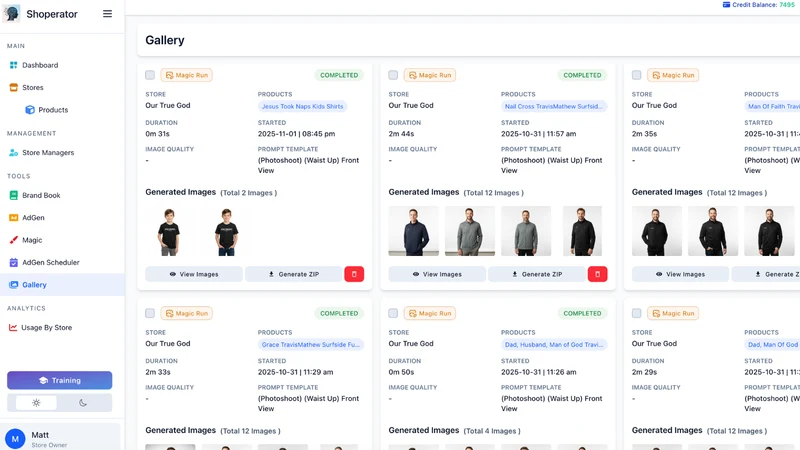Image resolution: width=800 pixels, height=450 pixels.
Task: Click the Credit Balance indicator
Action: [759, 5]
